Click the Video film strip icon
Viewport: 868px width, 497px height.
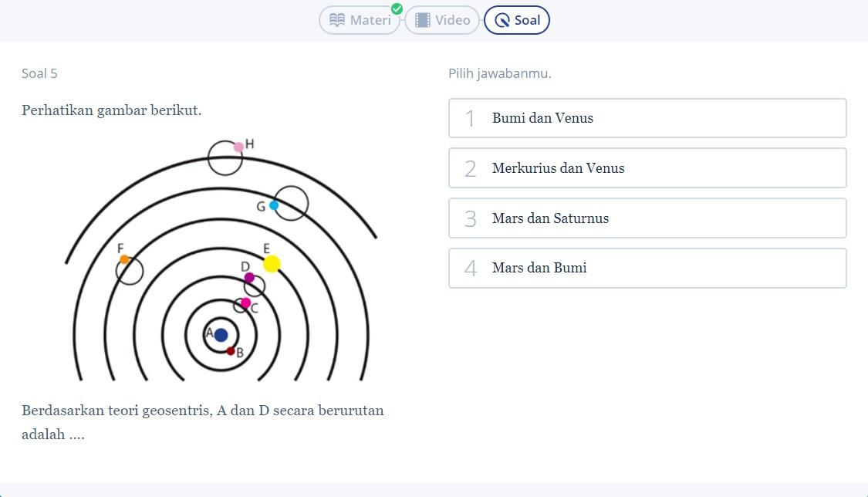(422, 20)
